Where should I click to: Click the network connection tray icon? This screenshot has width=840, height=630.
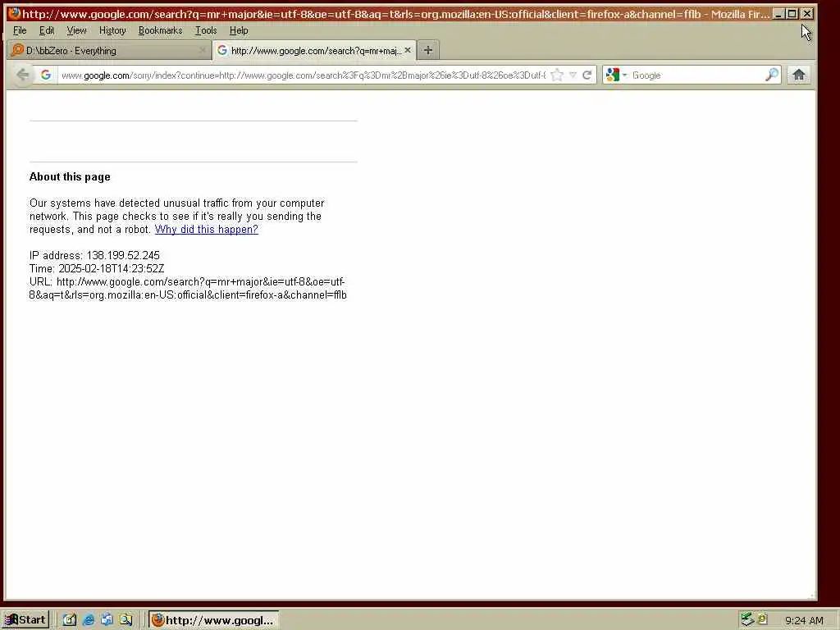point(746,620)
